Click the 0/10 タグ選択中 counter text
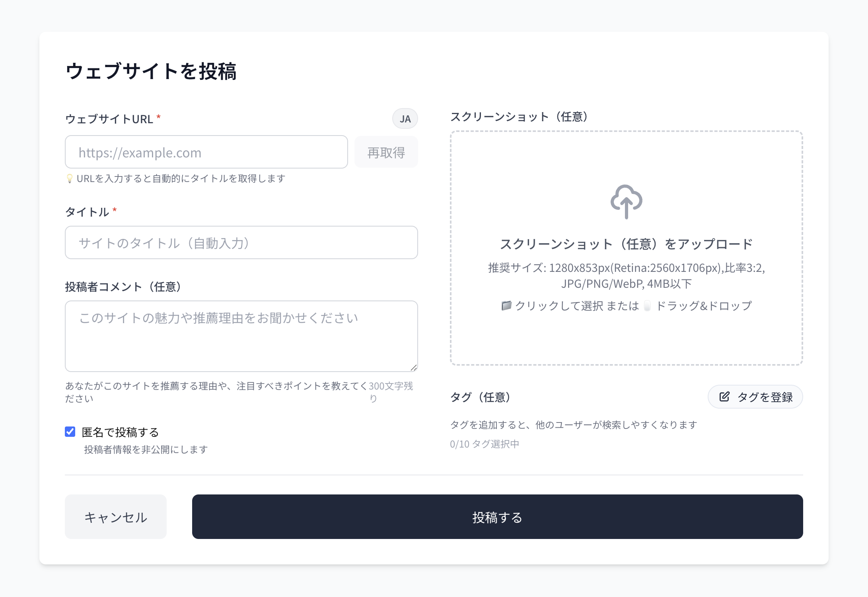Screen dimensions: 868x597 click(485, 444)
